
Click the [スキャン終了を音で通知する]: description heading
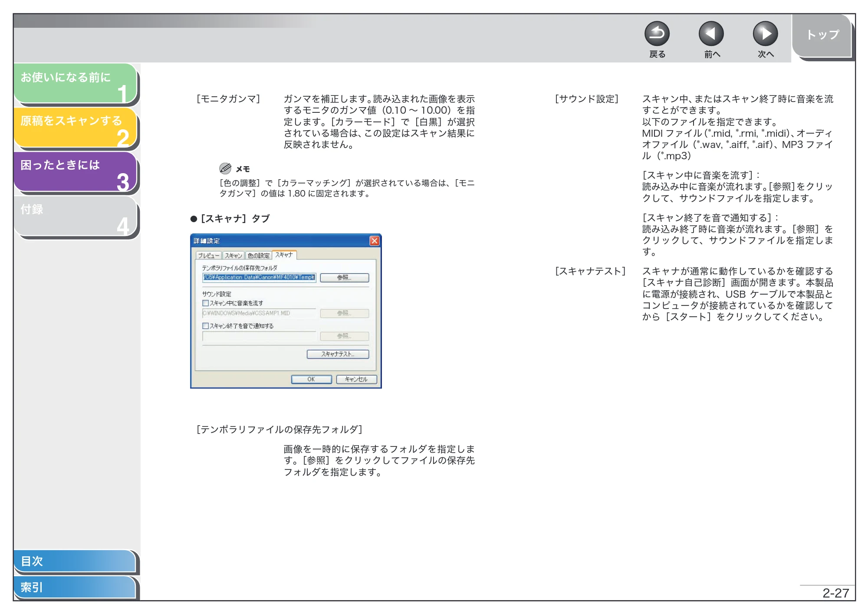tap(710, 218)
